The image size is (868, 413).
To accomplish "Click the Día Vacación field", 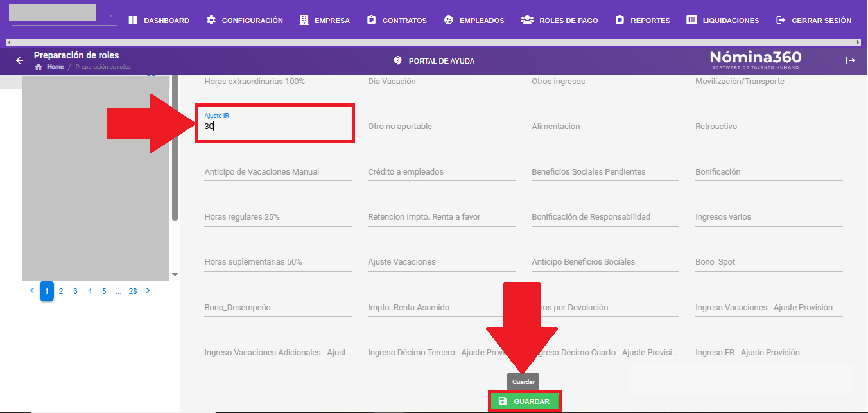I will [x=442, y=82].
